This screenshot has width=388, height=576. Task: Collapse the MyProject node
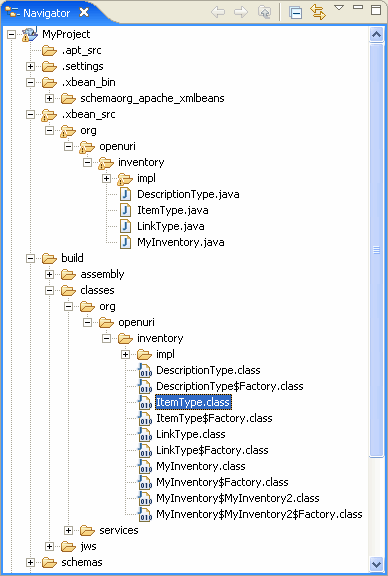point(12,35)
